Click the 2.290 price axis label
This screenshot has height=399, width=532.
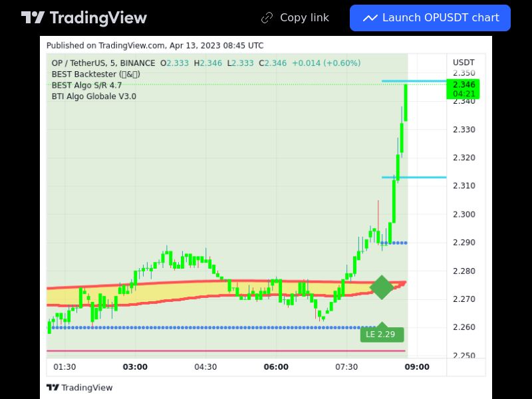464,243
